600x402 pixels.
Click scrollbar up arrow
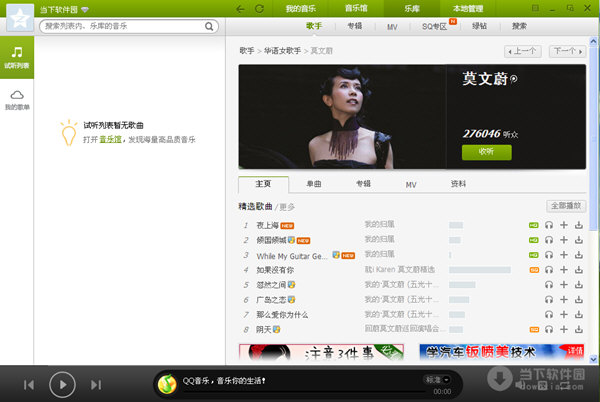tap(593, 41)
